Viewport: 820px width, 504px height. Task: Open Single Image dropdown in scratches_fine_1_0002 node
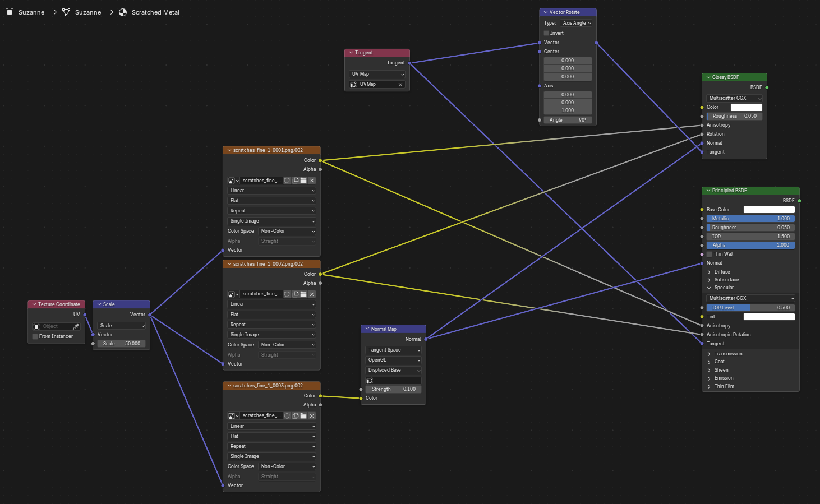pos(272,335)
